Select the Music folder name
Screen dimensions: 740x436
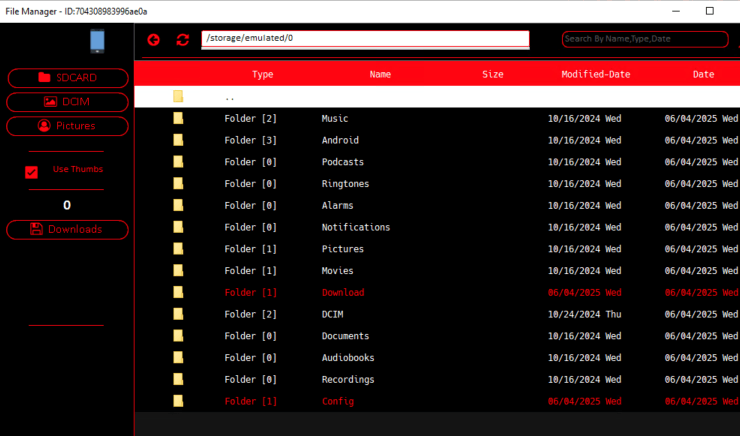point(335,118)
